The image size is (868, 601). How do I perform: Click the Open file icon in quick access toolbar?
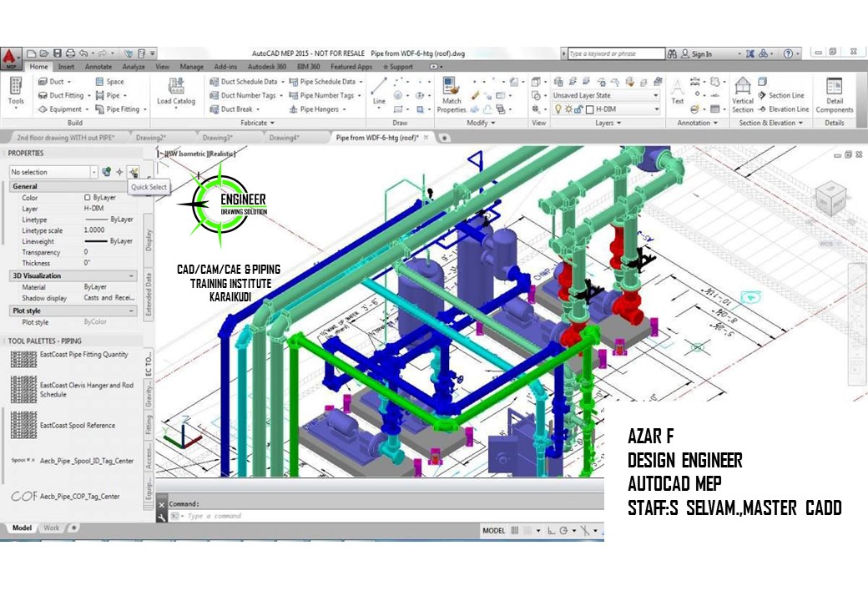44,53
